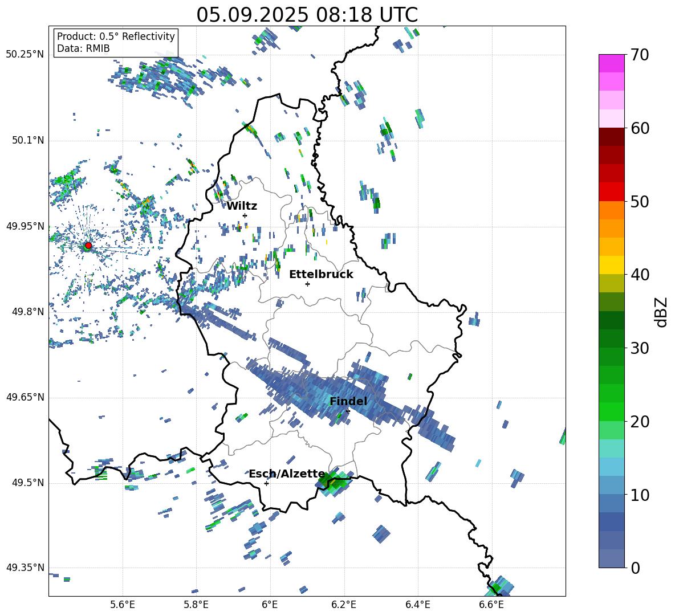Click the 20 value on colorbar
Viewport: 675px width, 616px height.
[640, 422]
